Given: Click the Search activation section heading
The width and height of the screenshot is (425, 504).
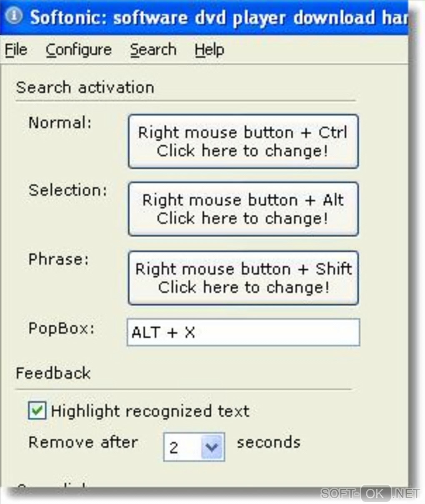Looking at the screenshot, I should click(85, 88).
